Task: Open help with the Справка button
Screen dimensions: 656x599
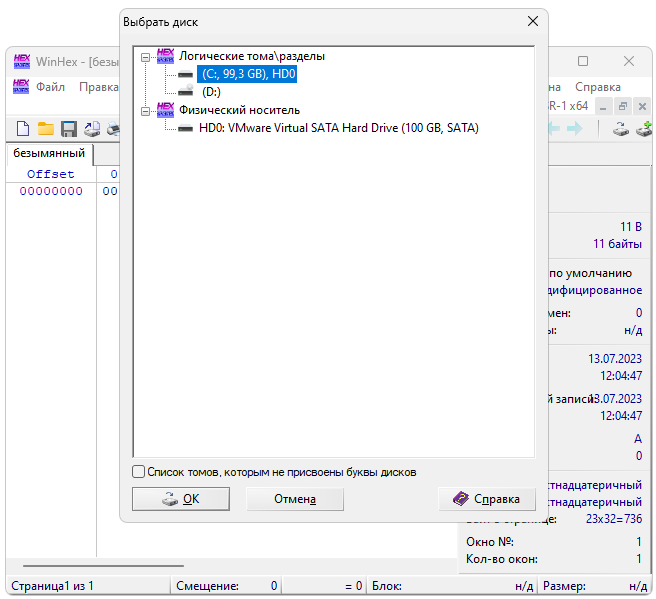Action: tap(487, 499)
